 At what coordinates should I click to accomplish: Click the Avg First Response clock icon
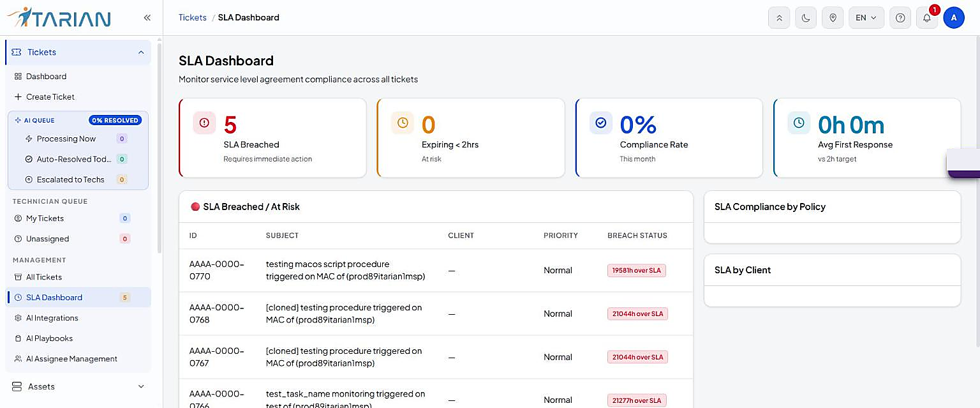pos(799,123)
